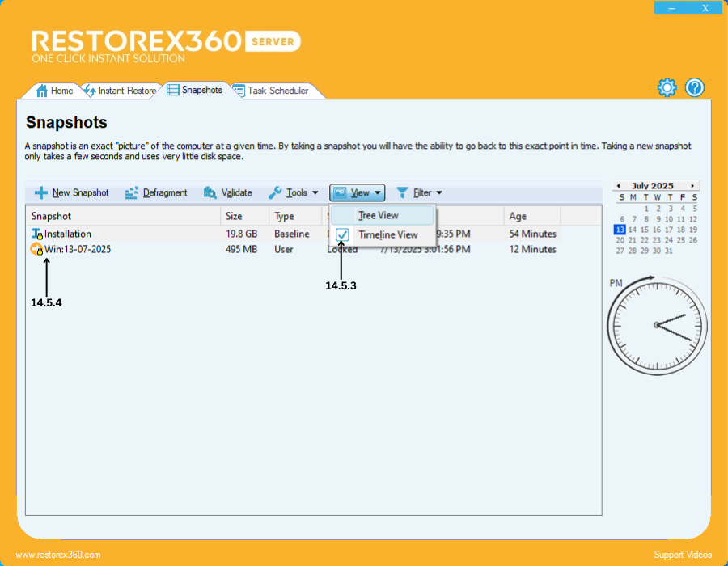The image size is (728, 566).
Task: Select July 13 in the calendar
Action: coord(620,230)
